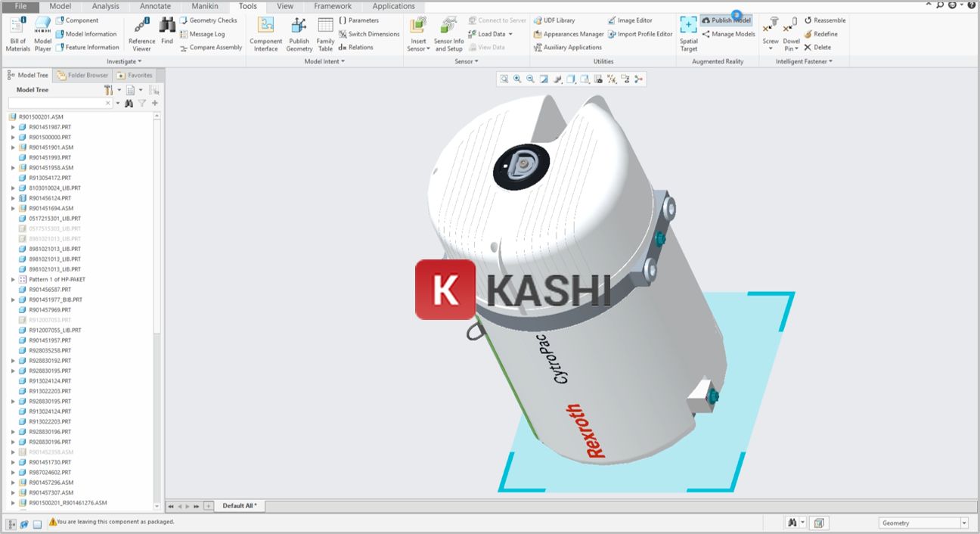
Task: Open the Bill of Materials tool
Action: pyautogui.click(x=18, y=34)
